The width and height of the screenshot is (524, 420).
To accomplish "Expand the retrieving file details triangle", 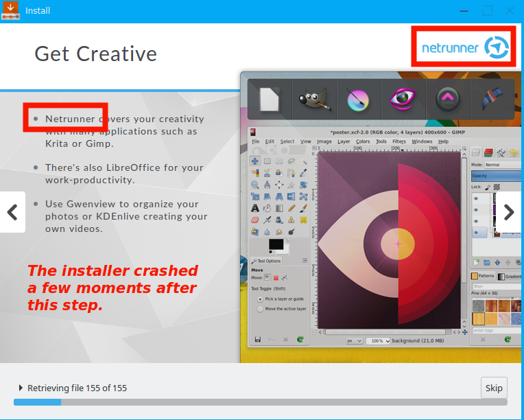I will click(x=21, y=388).
